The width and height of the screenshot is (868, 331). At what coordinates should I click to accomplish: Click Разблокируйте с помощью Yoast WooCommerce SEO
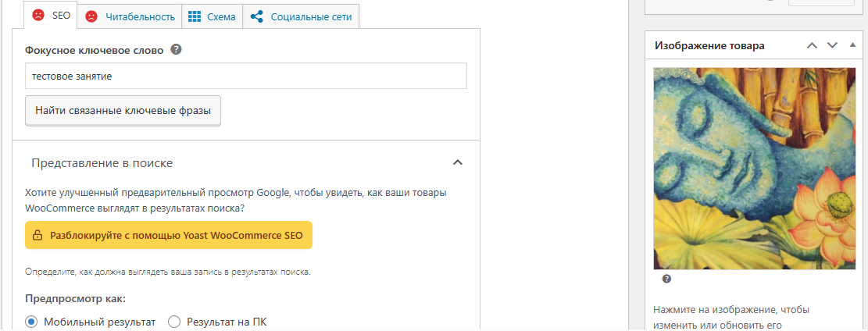point(169,234)
